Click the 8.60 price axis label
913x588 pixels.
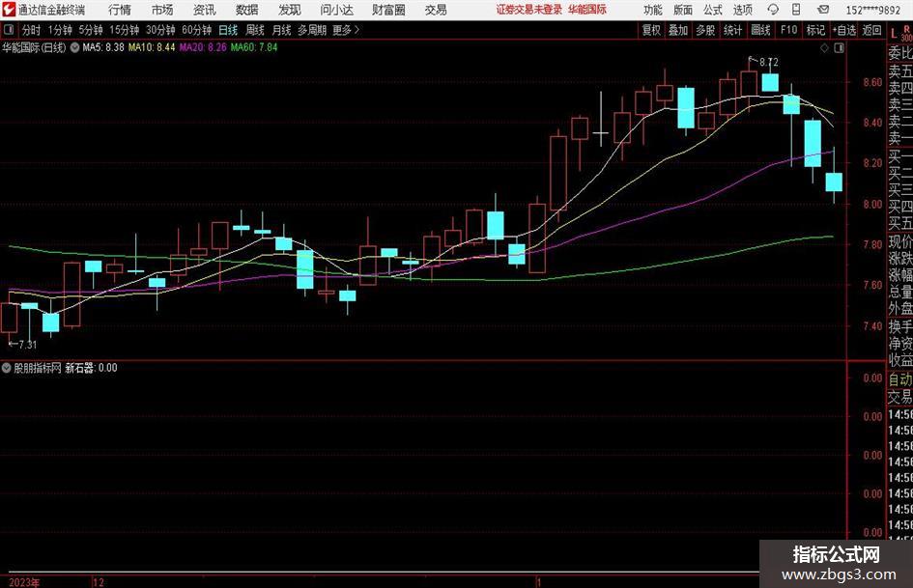[x=872, y=82]
